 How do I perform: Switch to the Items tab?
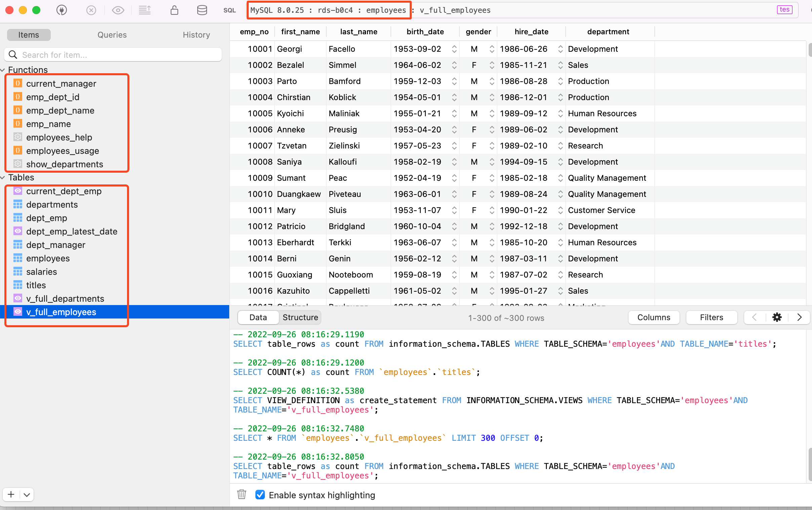[29, 35]
